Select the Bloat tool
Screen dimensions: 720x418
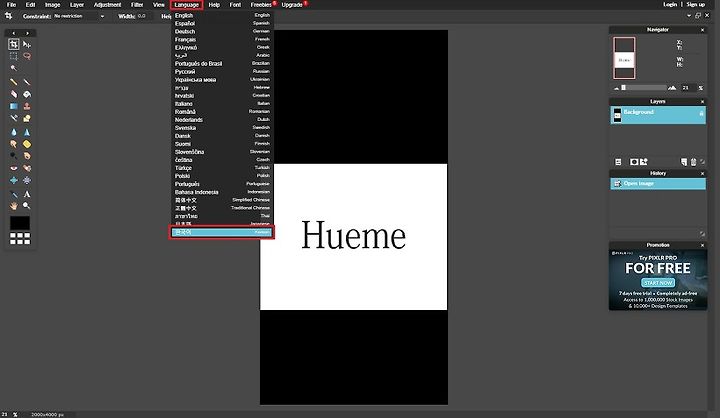13,180
